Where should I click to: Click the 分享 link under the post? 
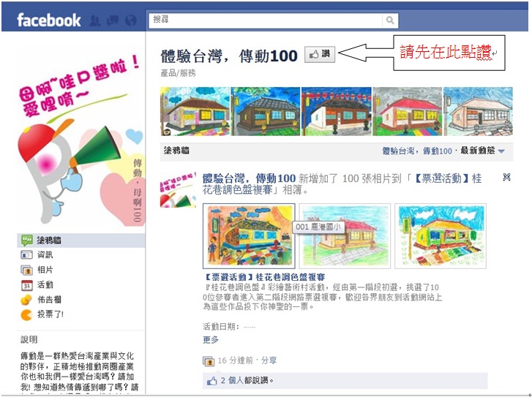tap(269, 360)
